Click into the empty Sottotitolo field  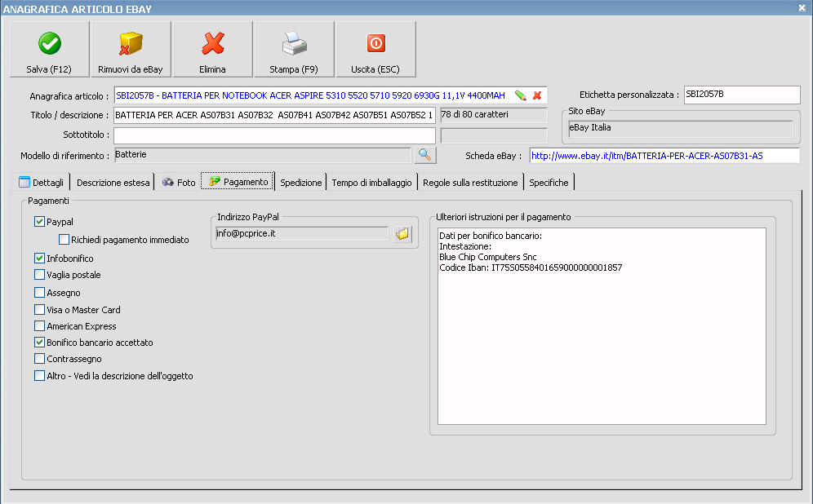click(274, 135)
